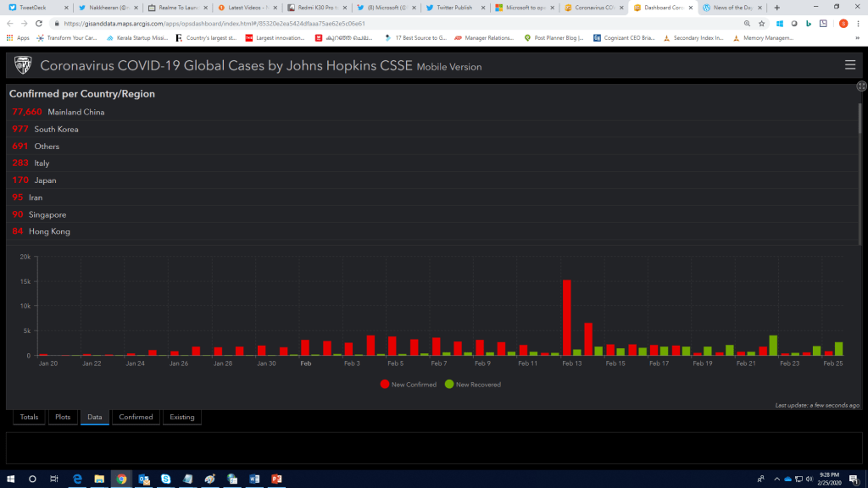Open PowerPoint from the taskbar
The image size is (868, 488).
[x=275, y=479]
